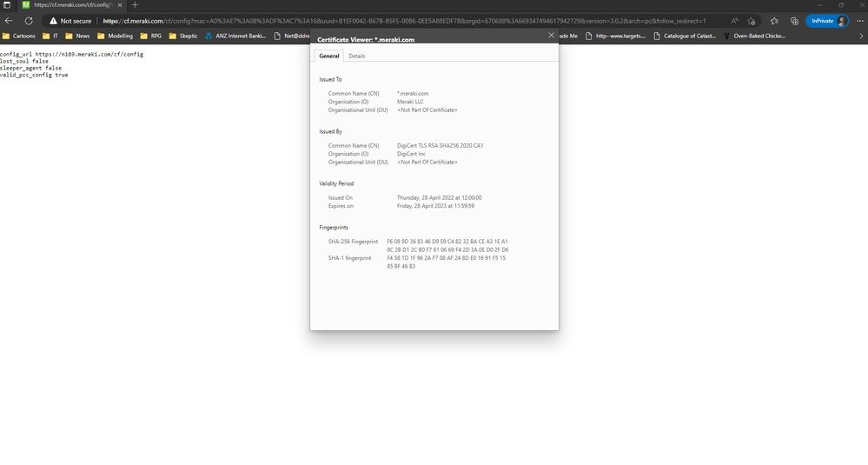Screen dimensions: 868x465
Task: Open the Modelling bookmark folder
Action: click(116, 36)
